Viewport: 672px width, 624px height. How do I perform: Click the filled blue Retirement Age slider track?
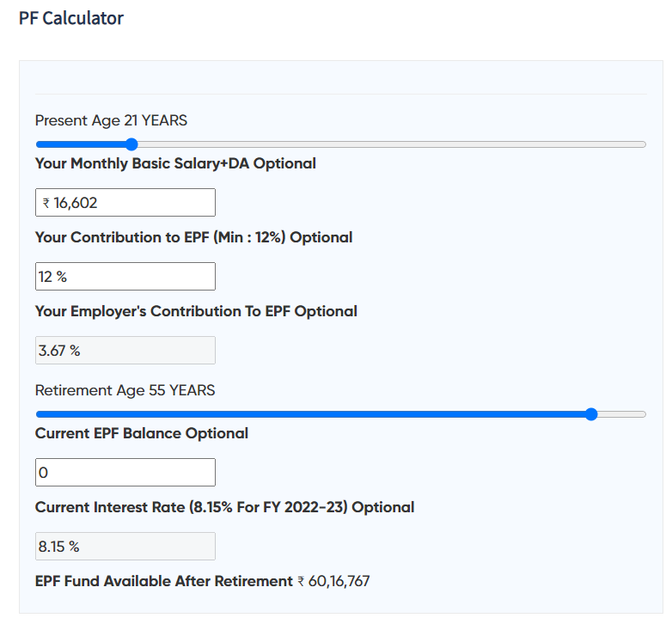309,414
